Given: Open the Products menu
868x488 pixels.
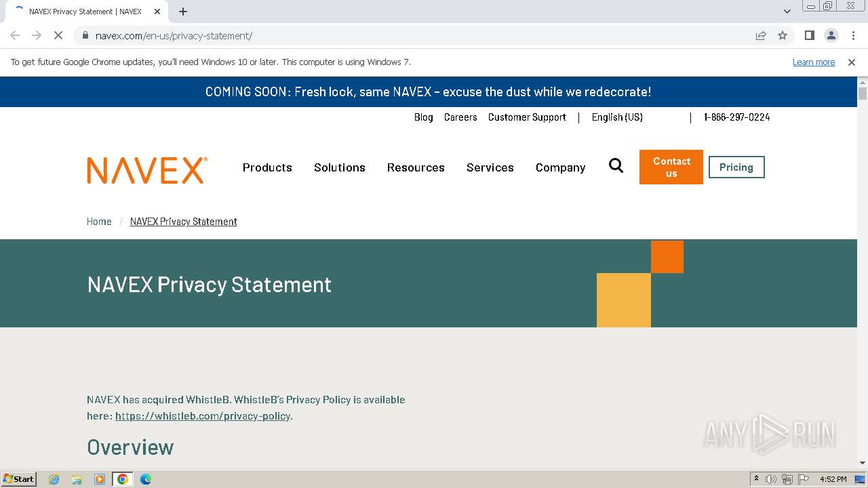Looking at the screenshot, I should 267,167.
